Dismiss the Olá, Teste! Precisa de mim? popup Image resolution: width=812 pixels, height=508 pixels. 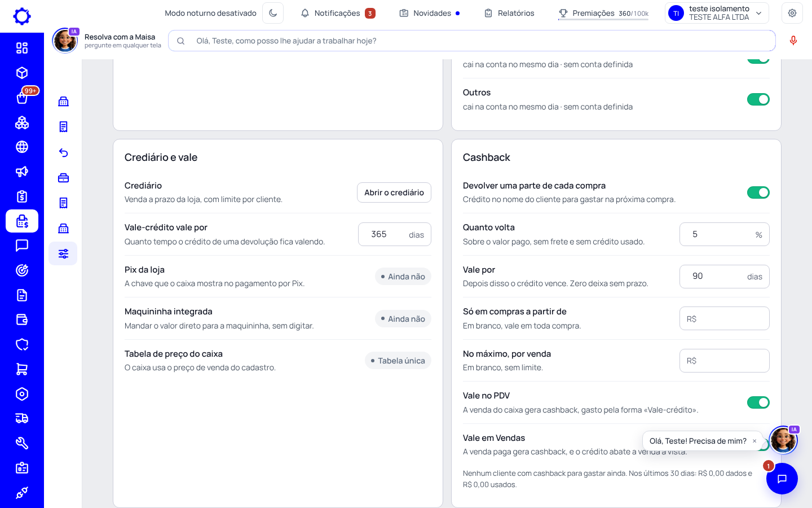[754, 441]
